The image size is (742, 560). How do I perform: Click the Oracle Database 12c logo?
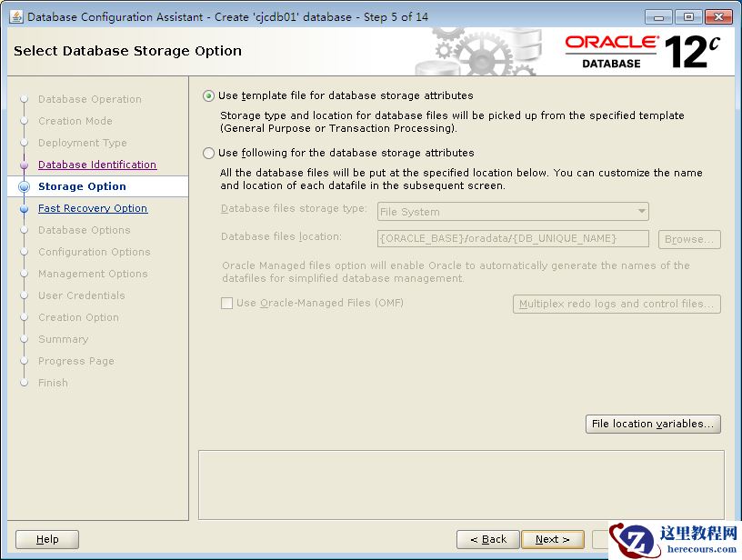coord(643,51)
